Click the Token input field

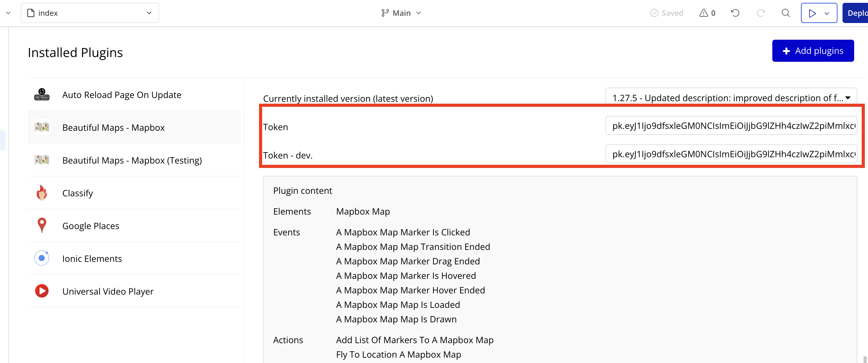coord(730,125)
